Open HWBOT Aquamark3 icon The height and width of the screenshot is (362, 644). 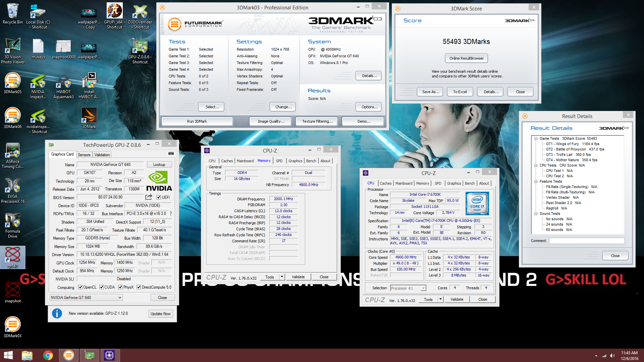click(64, 85)
